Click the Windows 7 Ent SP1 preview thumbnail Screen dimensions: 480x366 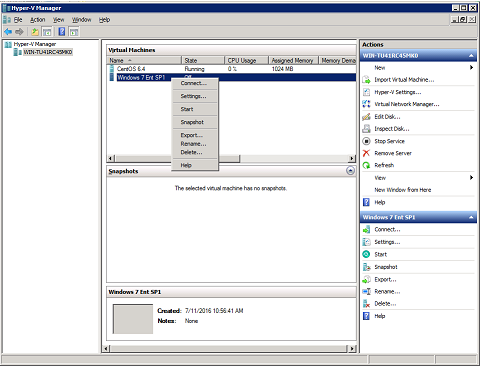133,319
